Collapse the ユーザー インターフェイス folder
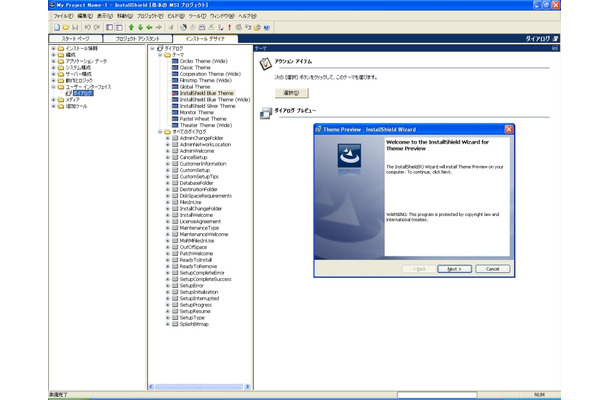 click(53, 87)
